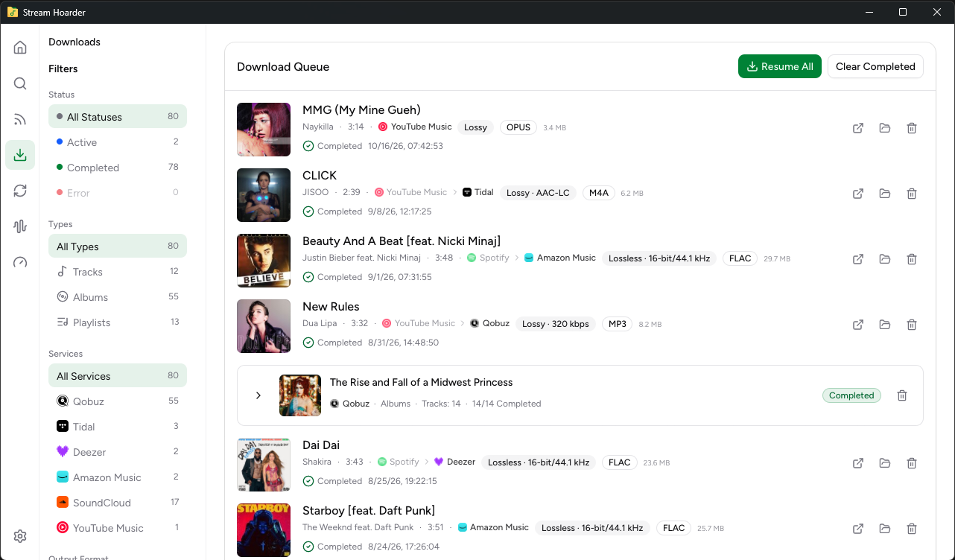Screen dimensions: 955x560
Task: Filter by All Statuses
Action: (118, 116)
